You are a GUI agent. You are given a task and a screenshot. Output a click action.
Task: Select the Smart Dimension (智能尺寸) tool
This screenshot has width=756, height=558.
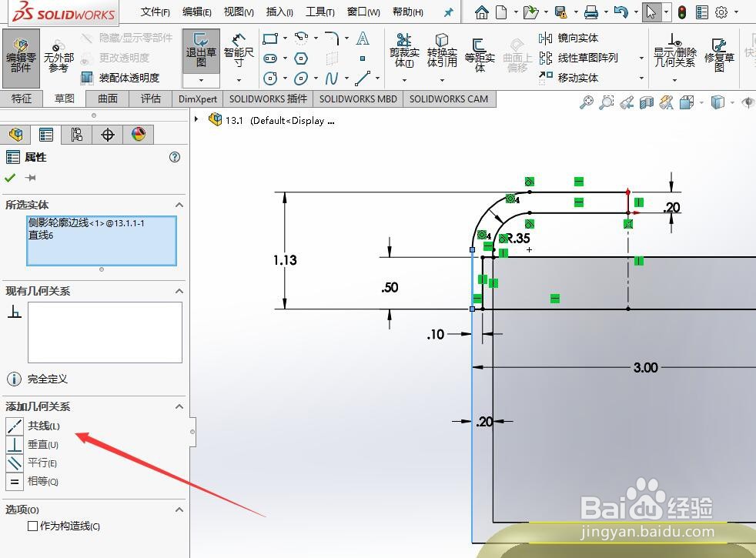239,52
